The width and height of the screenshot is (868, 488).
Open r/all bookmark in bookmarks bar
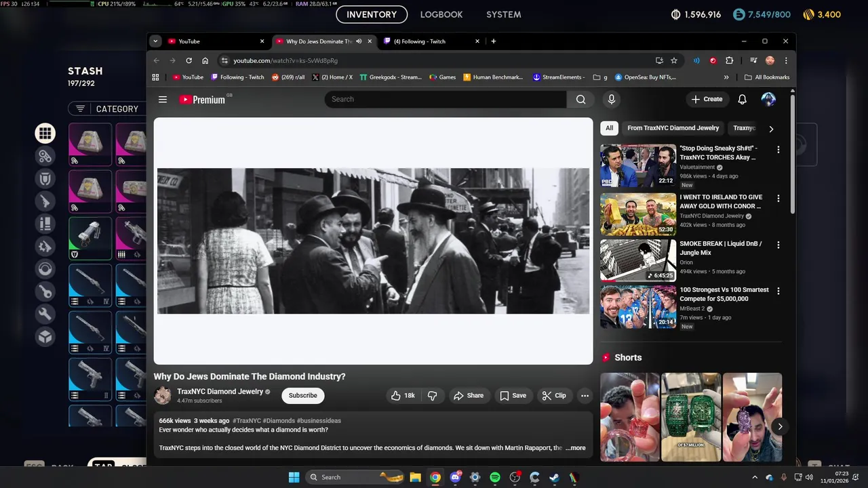point(288,77)
